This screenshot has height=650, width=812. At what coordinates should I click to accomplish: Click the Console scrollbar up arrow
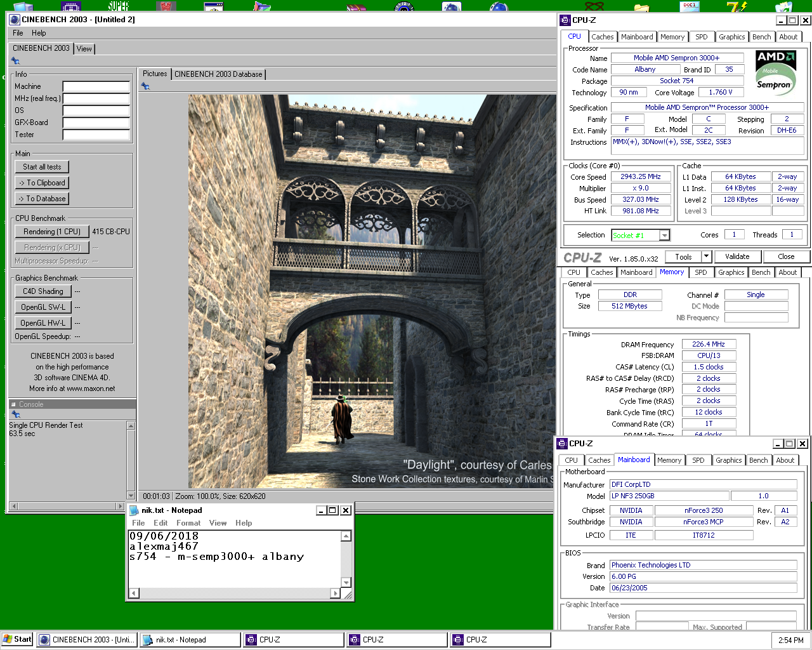click(x=131, y=425)
